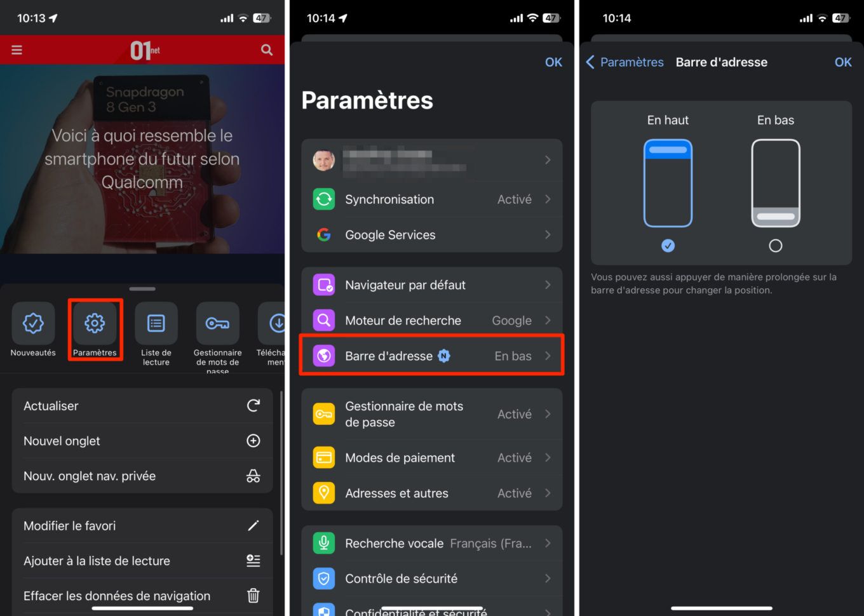Tap Activé value on Synchronisation row
864x616 pixels.
click(x=514, y=199)
